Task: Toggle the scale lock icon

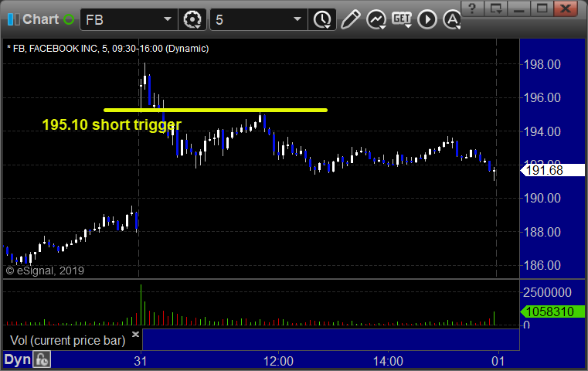Action: 42,359
